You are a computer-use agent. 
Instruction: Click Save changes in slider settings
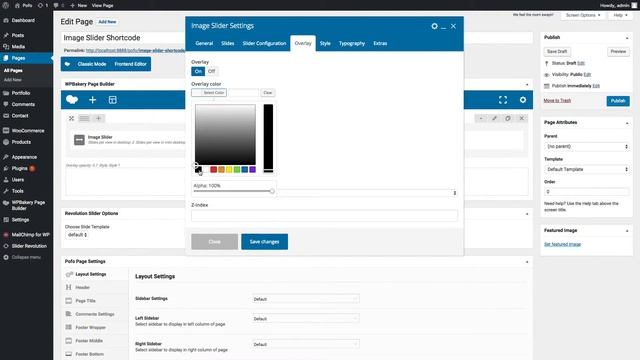coord(264,242)
